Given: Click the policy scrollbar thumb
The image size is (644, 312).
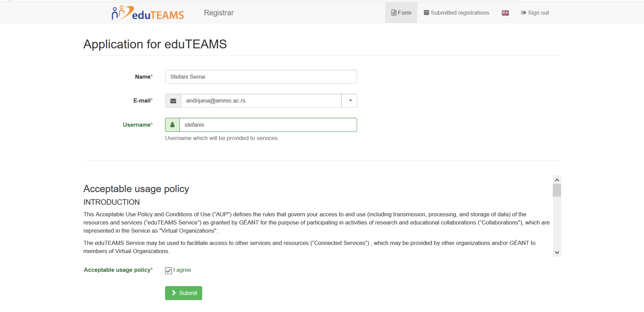Looking at the screenshot, I should coord(557,190).
